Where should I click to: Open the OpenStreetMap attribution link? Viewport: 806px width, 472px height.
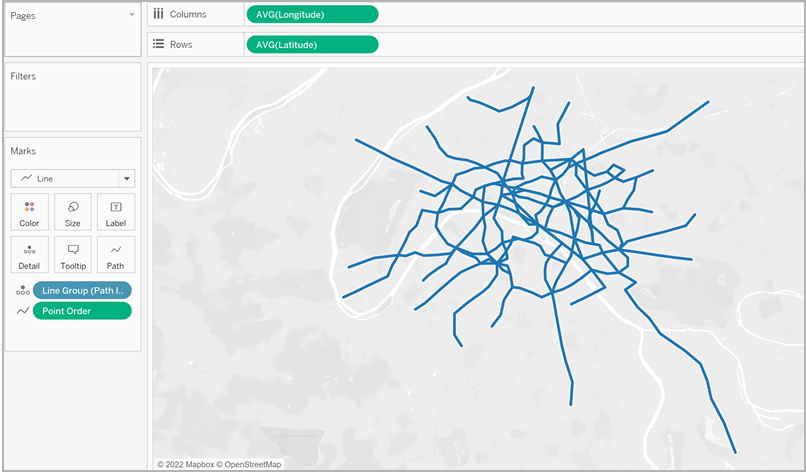pyautogui.click(x=249, y=464)
